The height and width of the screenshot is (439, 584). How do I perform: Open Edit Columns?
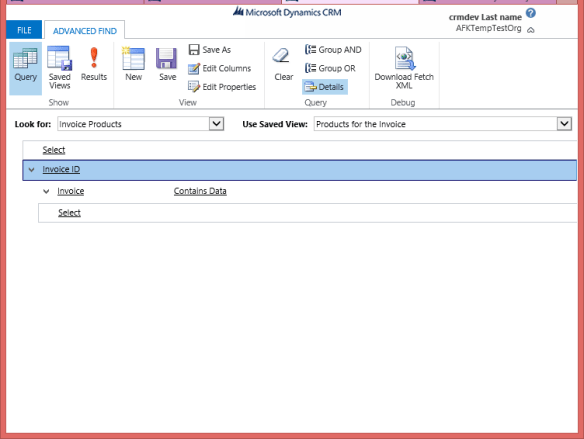click(219, 69)
